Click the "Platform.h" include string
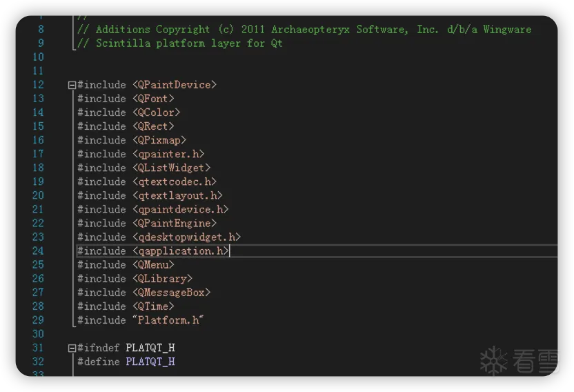This screenshot has height=392, width=574. pyautogui.click(x=168, y=320)
